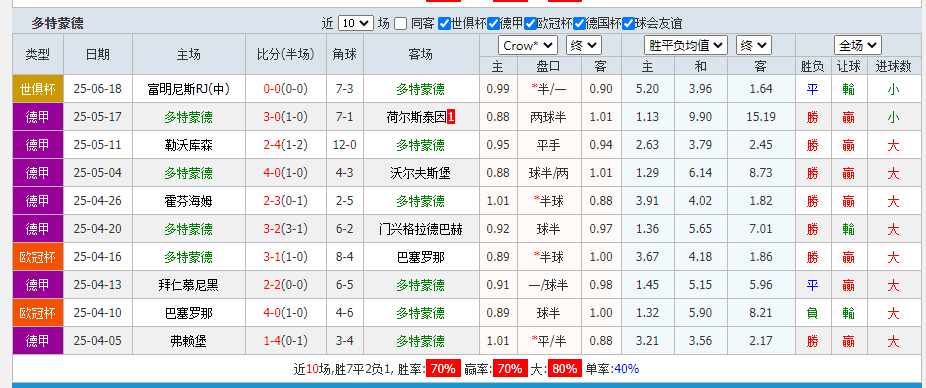Click the 大 80% red badge

coord(565,369)
